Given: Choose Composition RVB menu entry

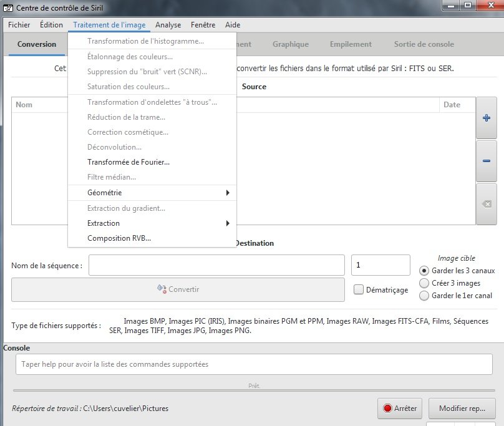Looking at the screenshot, I should (x=152, y=238).
